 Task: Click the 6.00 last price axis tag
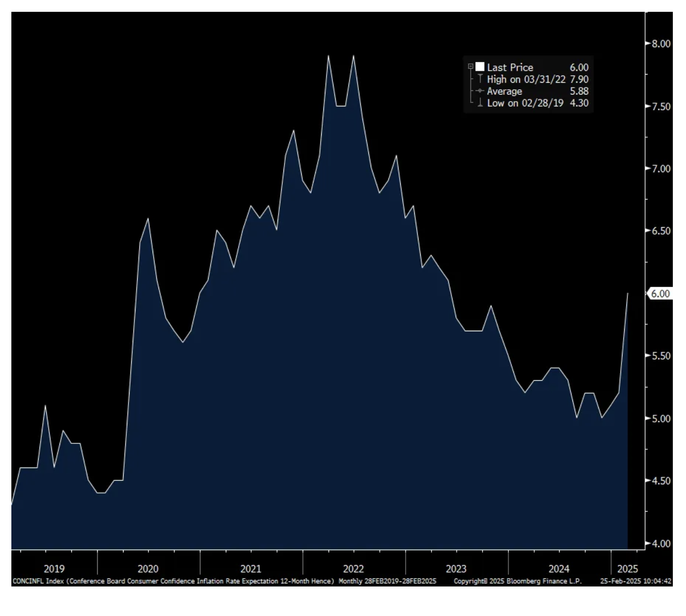(660, 293)
